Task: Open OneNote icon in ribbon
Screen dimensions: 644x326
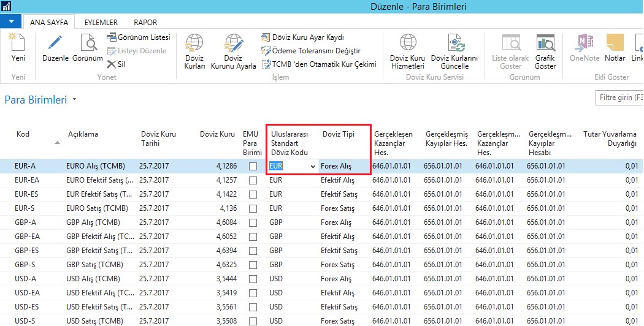Action: click(x=585, y=43)
